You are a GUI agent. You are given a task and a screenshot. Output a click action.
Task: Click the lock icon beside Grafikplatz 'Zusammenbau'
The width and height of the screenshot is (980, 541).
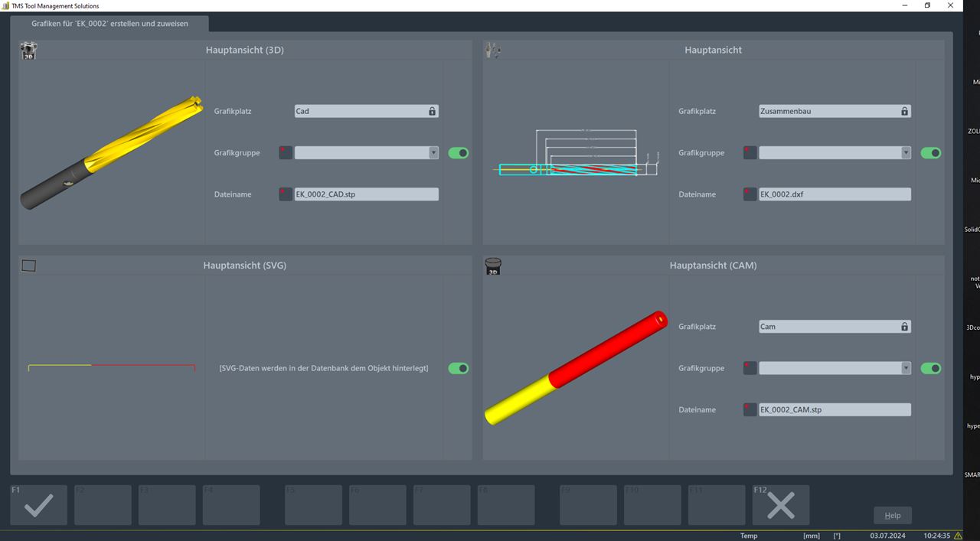pyautogui.click(x=904, y=111)
